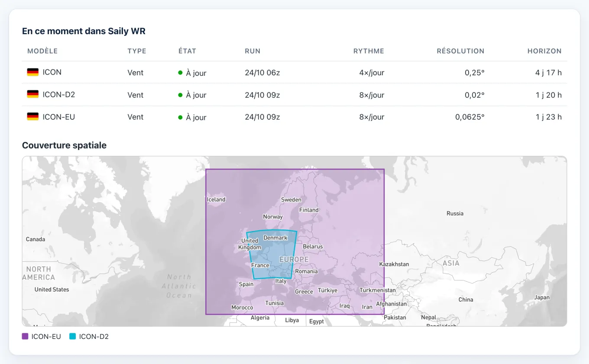Click the MODÈLE column header
Image resolution: width=589 pixels, height=364 pixels.
pos(42,51)
